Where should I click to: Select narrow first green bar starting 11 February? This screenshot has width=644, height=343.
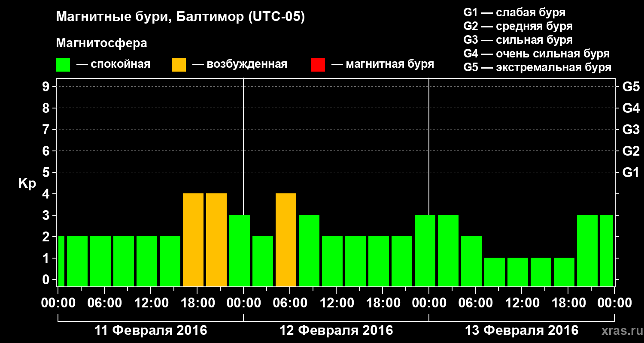coord(61,261)
